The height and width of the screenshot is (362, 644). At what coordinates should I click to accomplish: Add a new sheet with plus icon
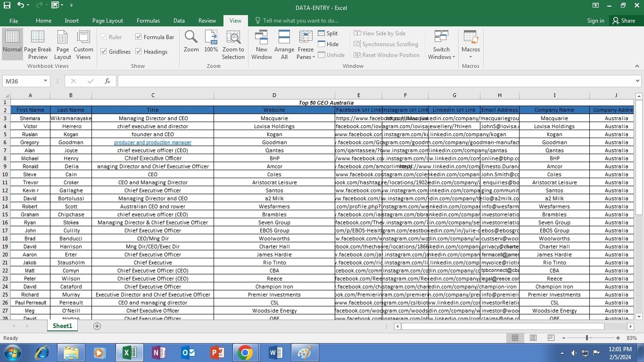(97, 326)
